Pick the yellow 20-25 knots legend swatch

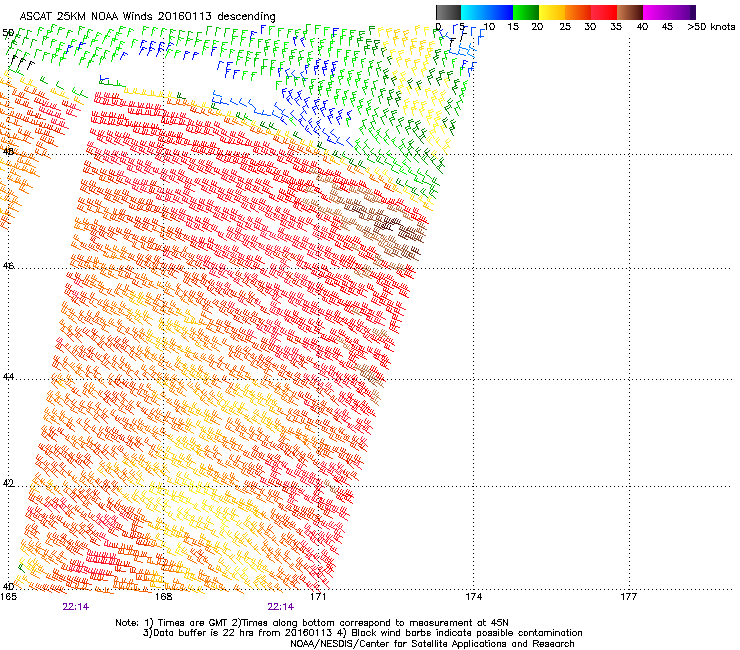(x=552, y=12)
